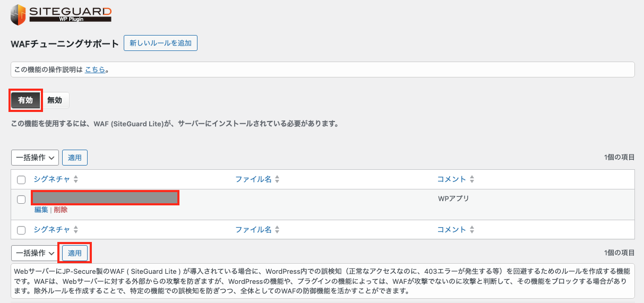Click sort arrows beside コメント in table footer
This screenshot has height=303, width=644.
(x=471, y=230)
